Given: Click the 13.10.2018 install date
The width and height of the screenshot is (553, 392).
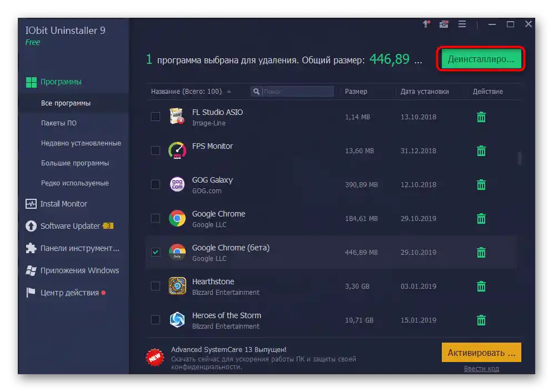Looking at the screenshot, I should [419, 117].
